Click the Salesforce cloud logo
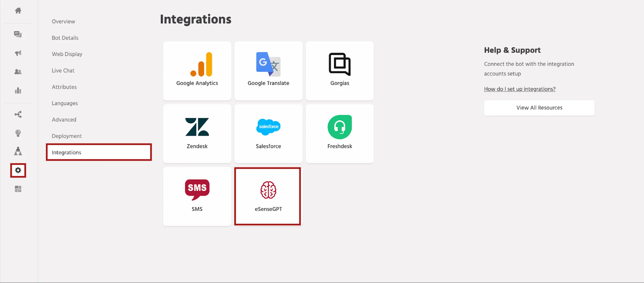This screenshot has height=283, width=644. coord(268,127)
